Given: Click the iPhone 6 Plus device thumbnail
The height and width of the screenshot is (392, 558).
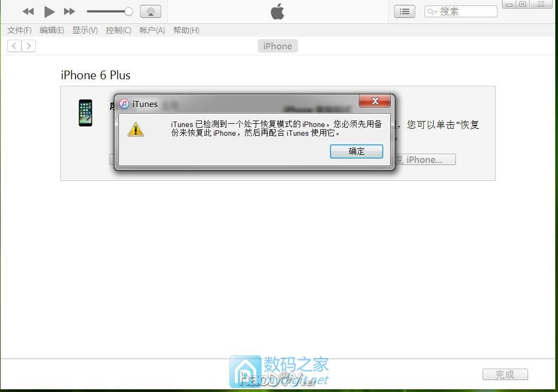Looking at the screenshot, I should click(x=85, y=112).
